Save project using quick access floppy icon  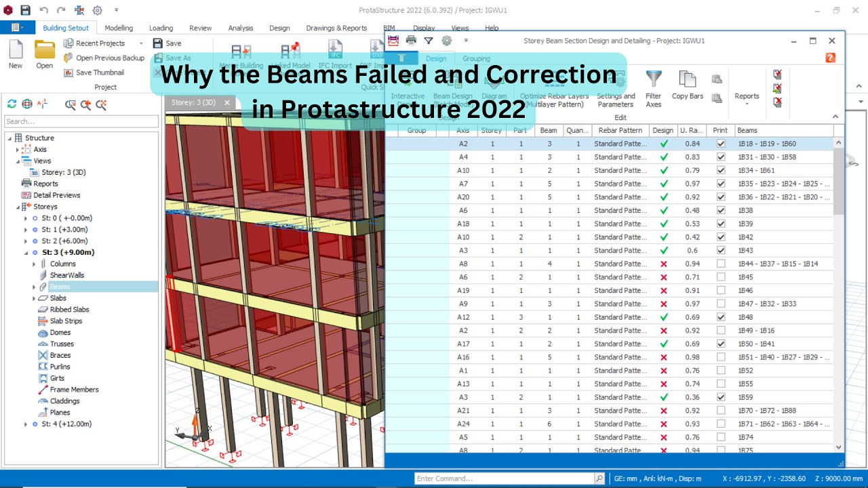[25, 10]
